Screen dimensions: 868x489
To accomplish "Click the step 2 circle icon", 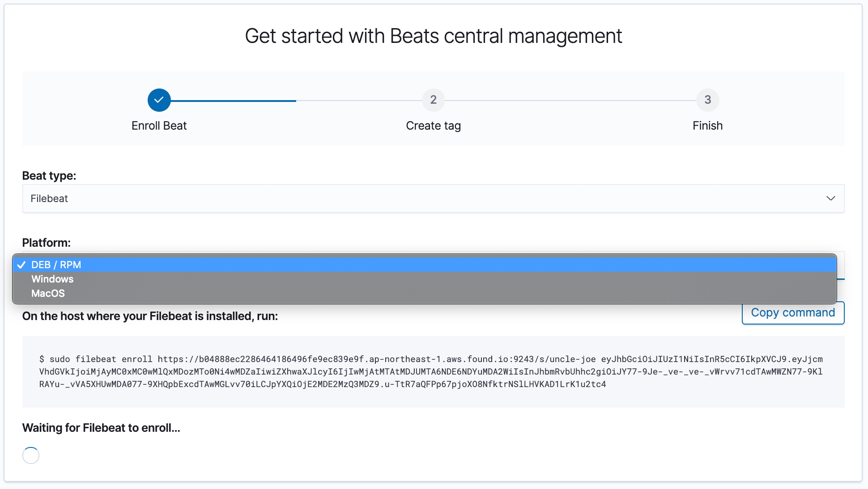I will (433, 100).
